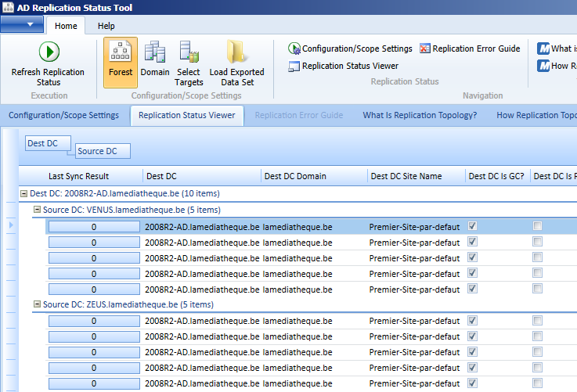Click the Refresh Replication Status play icon
This screenshot has width=577, height=392.
[49, 52]
